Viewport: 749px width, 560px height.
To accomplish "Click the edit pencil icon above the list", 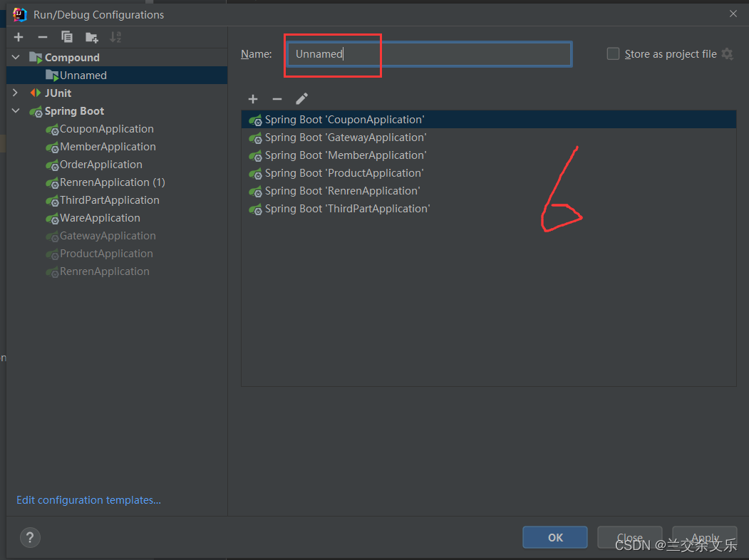I will pos(302,99).
